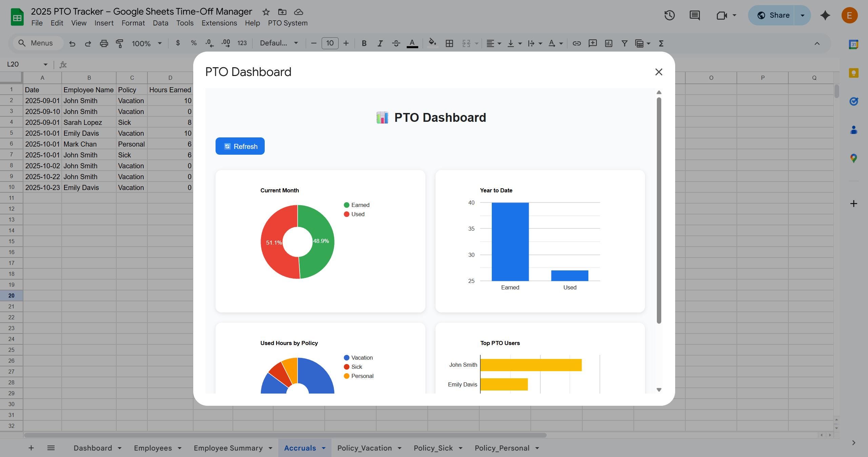Insert a chart icon
Viewport: 868px width, 457px height.
[609, 43]
